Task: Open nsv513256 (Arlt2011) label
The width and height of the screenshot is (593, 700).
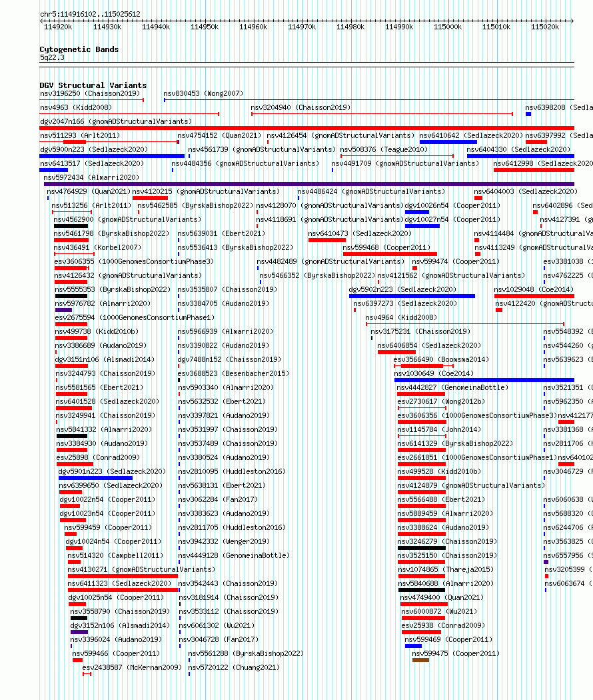Action: 91,205
